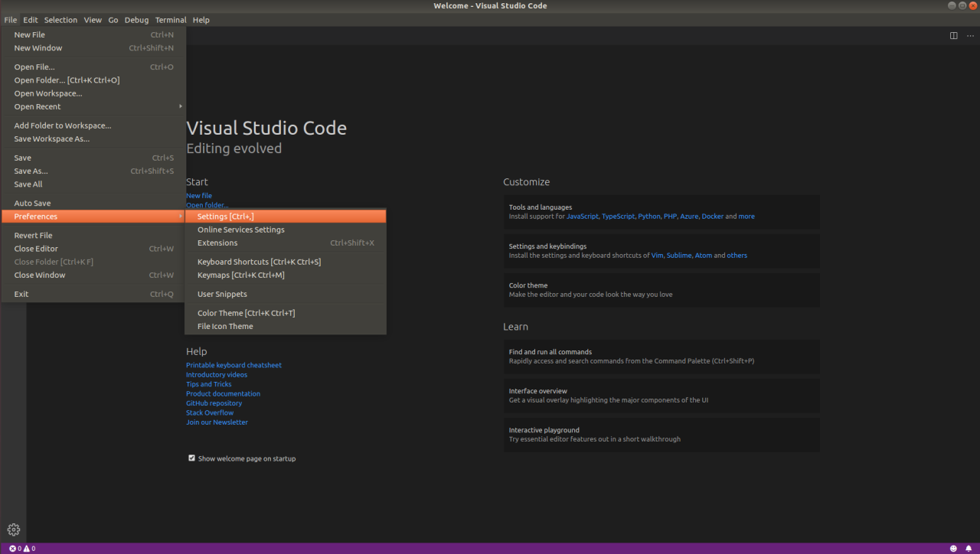This screenshot has height=554, width=980.
Task: Open the Selection menu
Action: (60, 20)
